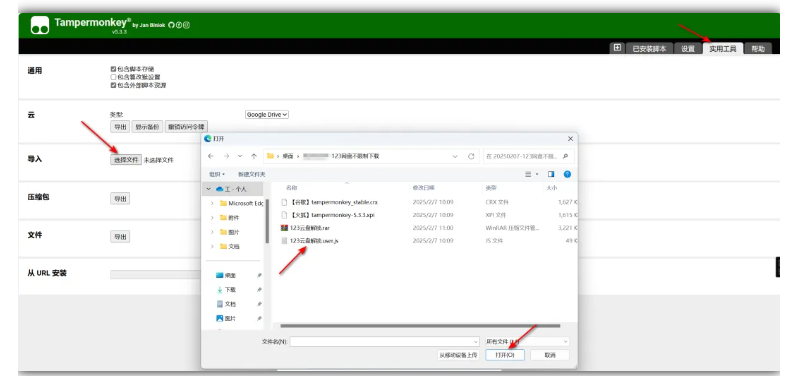Click the 显示备份 button
The height and width of the screenshot is (376, 789).
147,127
